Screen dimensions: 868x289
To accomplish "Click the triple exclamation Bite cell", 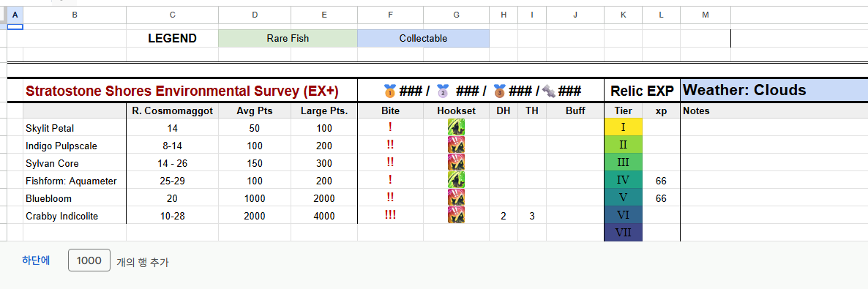I will pos(390,216).
